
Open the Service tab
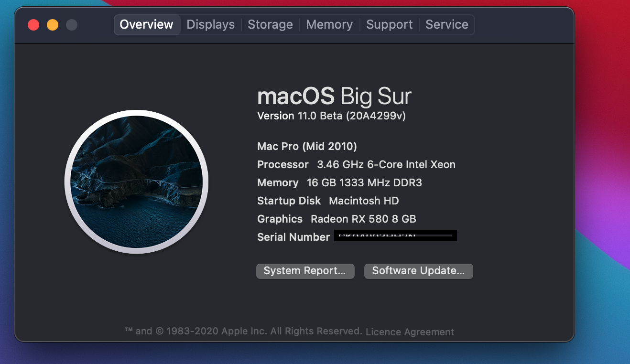click(x=447, y=25)
